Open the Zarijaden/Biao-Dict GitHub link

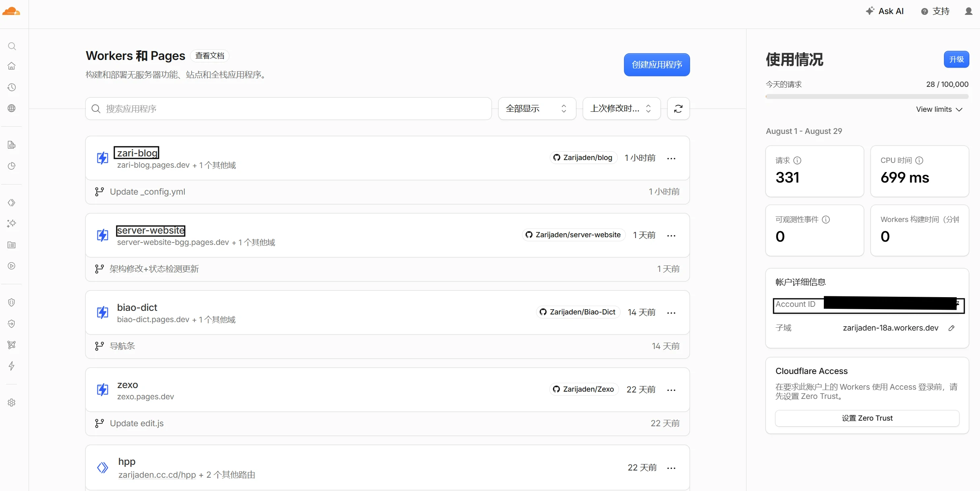[578, 312]
